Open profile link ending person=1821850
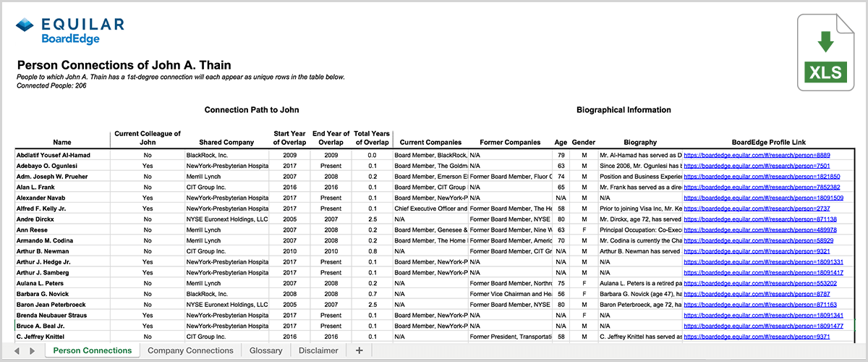The image size is (868, 362). click(x=762, y=177)
